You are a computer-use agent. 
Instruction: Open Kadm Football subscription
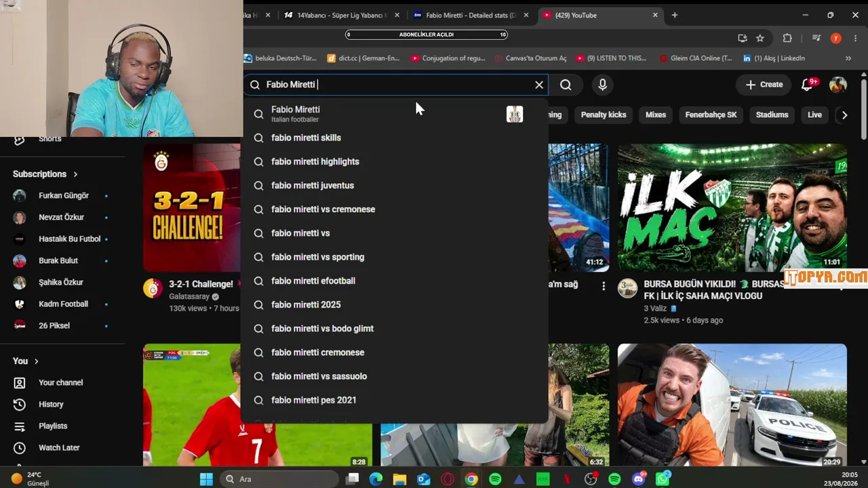pos(62,304)
